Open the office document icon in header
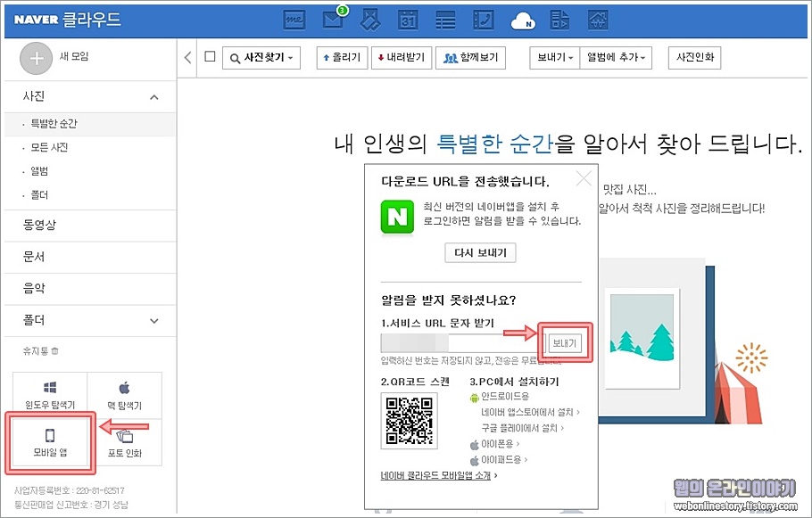Viewport: 812px width, 518px height. tap(559, 21)
